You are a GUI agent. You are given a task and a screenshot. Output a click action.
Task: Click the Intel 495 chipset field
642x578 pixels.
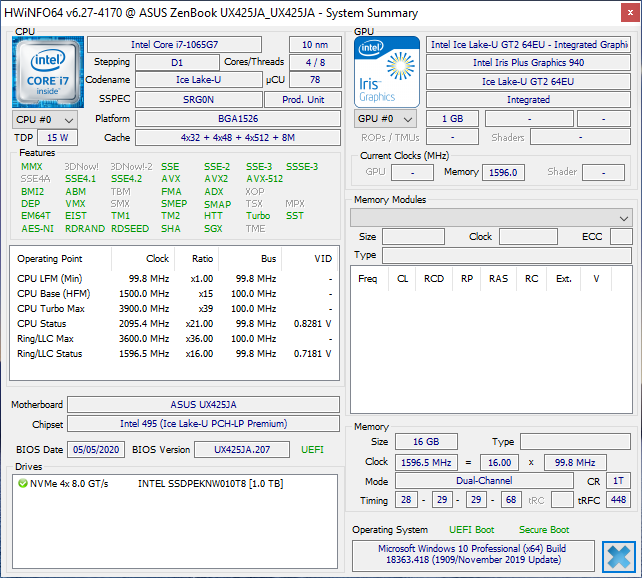[x=203, y=424]
